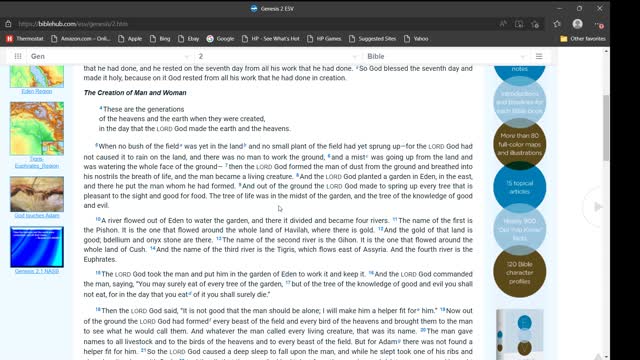Open Suggested Sites bookmark
This screenshot has width=640, height=360.
(373, 39)
